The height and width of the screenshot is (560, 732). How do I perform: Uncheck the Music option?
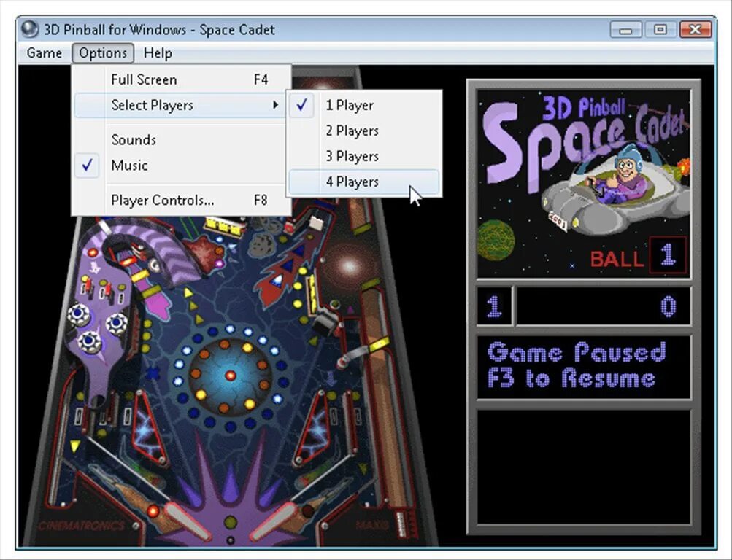181,165
